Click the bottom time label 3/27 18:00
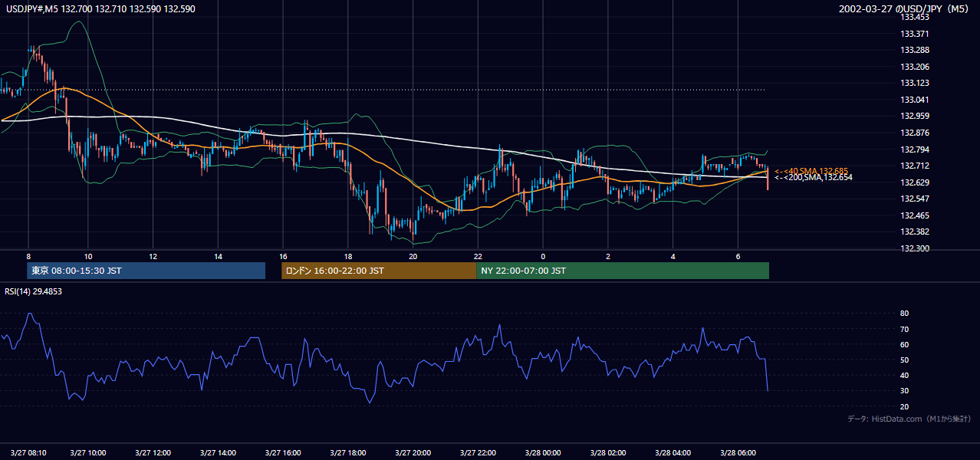The width and height of the screenshot is (980, 460). [x=348, y=452]
